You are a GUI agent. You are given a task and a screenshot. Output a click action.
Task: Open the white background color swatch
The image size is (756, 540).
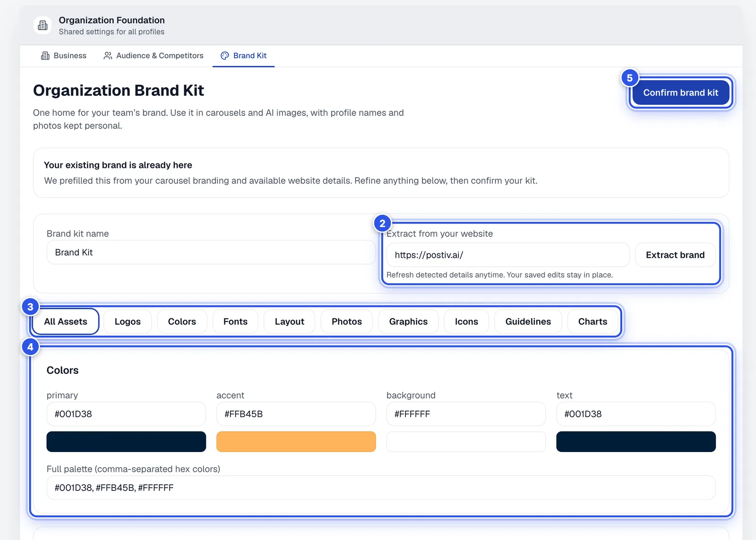pyautogui.click(x=466, y=442)
